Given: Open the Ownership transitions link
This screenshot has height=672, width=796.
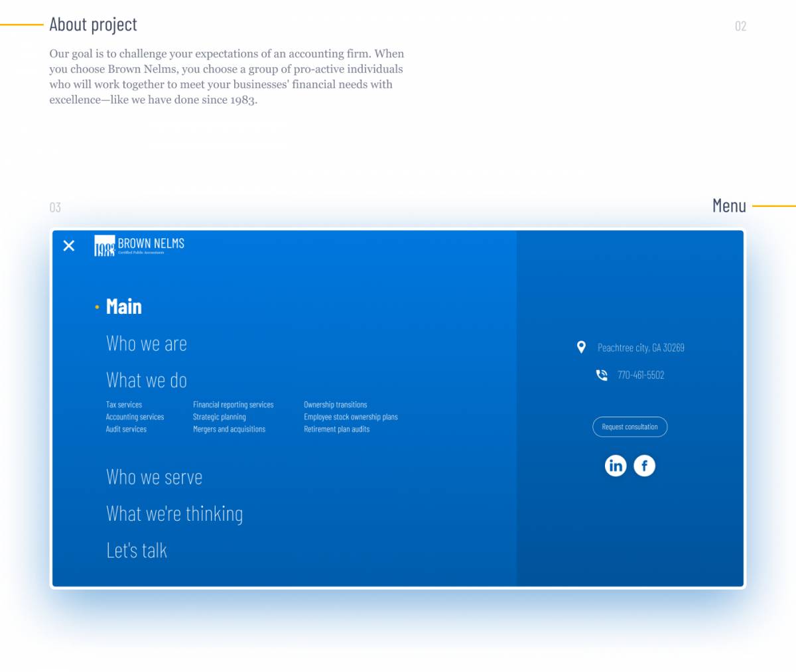Looking at the screenshot, I should 336,405.
